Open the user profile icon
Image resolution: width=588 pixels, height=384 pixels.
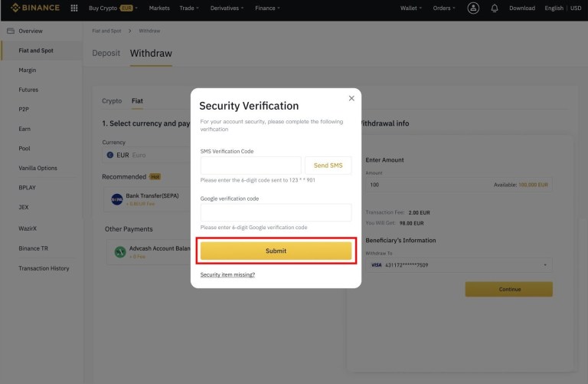point(473,8)
